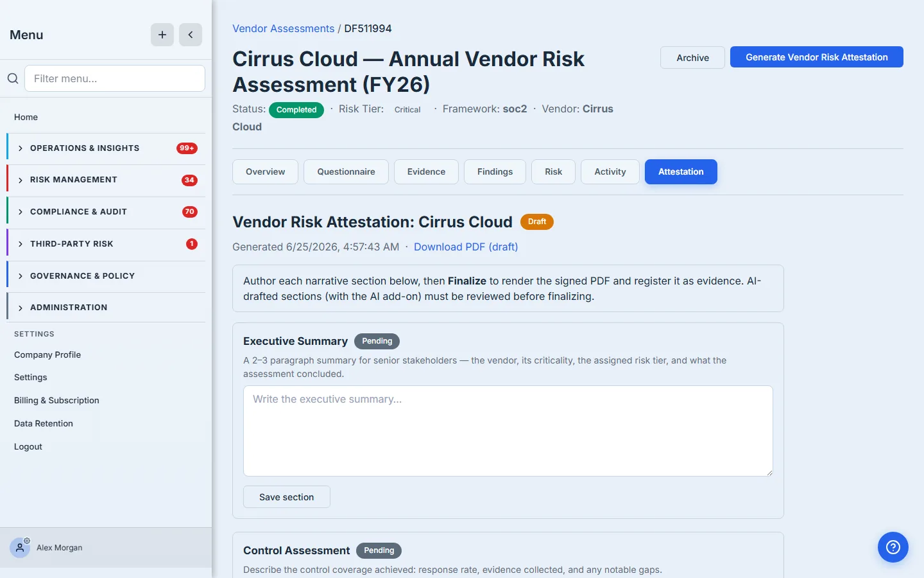Switch to the Overview tab
Image resolution: width=924 pixels, height=578 pixels.
[265, 171]
